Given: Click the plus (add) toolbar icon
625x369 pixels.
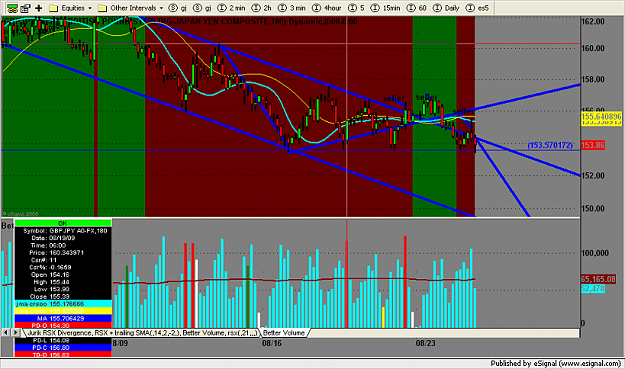Looking at the screenshot, I should 39,8.
